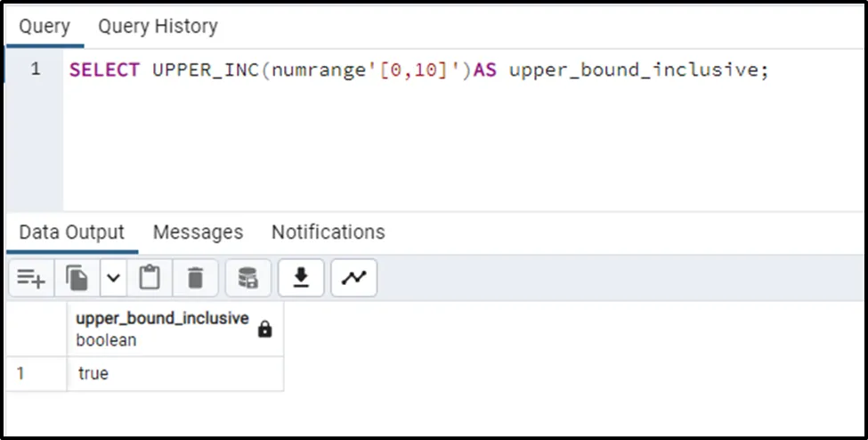Image resolution: width=868 pixels, height=440 pixels.
Task: Click the lock icon in column header
Action: pos(264,330)
